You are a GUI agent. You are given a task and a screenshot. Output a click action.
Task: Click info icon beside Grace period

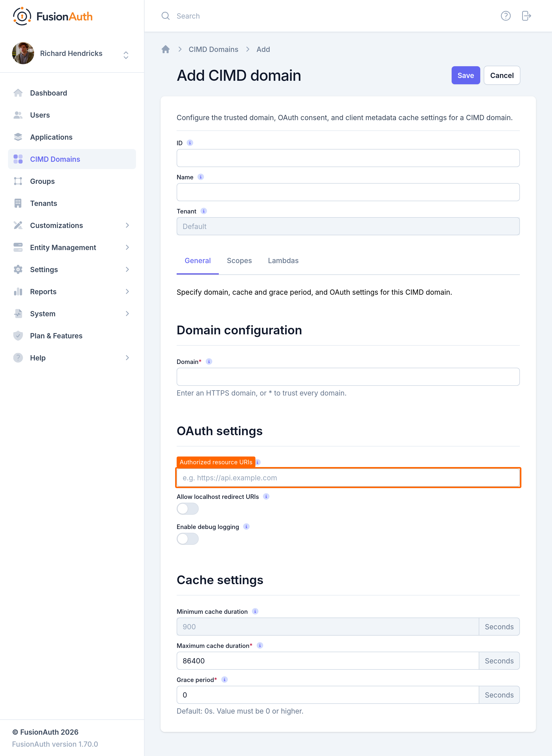coord(225,679)
